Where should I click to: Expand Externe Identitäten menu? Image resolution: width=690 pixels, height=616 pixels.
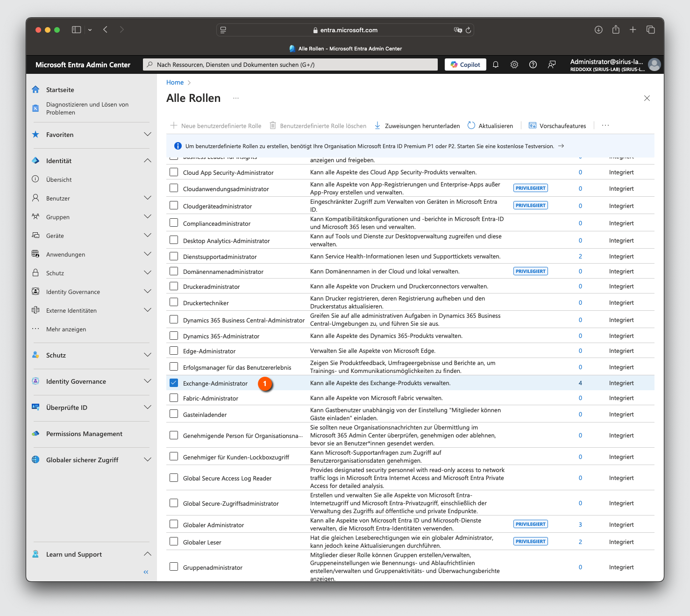[x=148, y=310]
